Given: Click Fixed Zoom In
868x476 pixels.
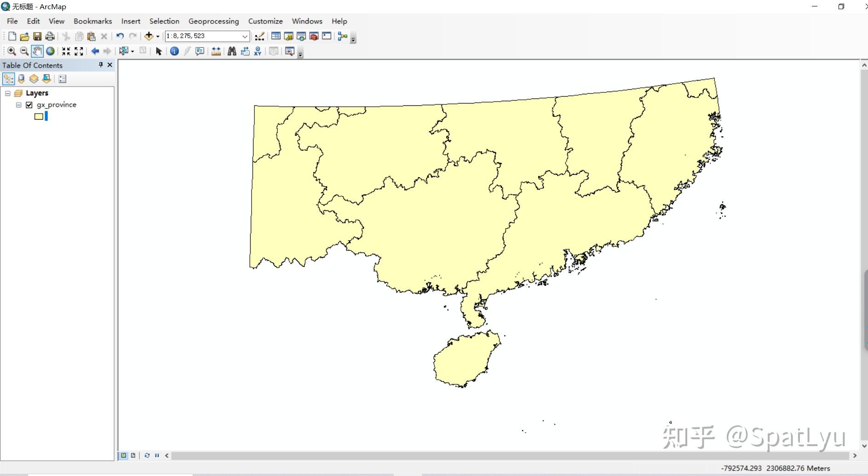Looking at the screenshot, I should [66, 52].
